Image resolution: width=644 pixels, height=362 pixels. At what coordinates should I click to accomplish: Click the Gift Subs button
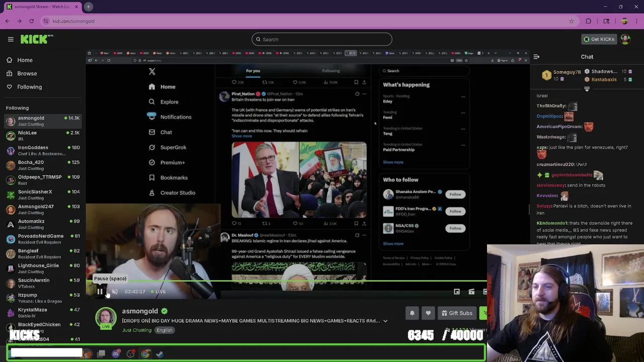pos(457,313)
